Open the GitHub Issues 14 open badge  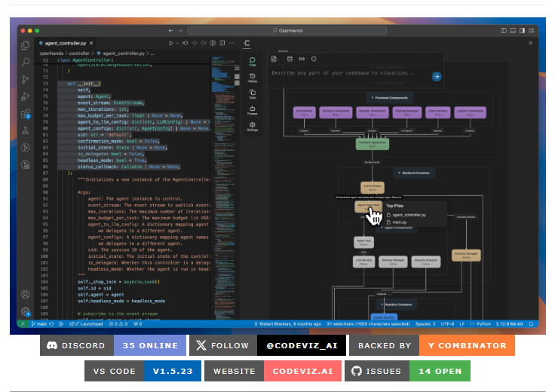point(407,371)
